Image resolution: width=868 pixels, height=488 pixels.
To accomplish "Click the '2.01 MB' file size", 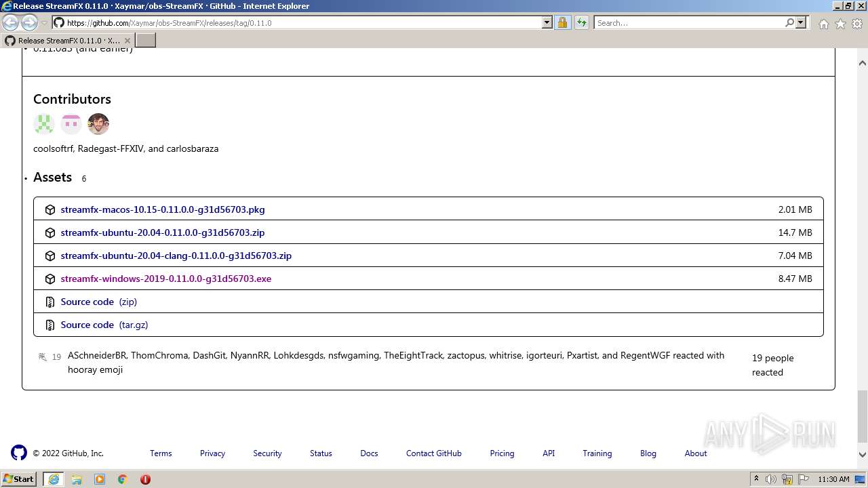I will click(x=795, y=209).
